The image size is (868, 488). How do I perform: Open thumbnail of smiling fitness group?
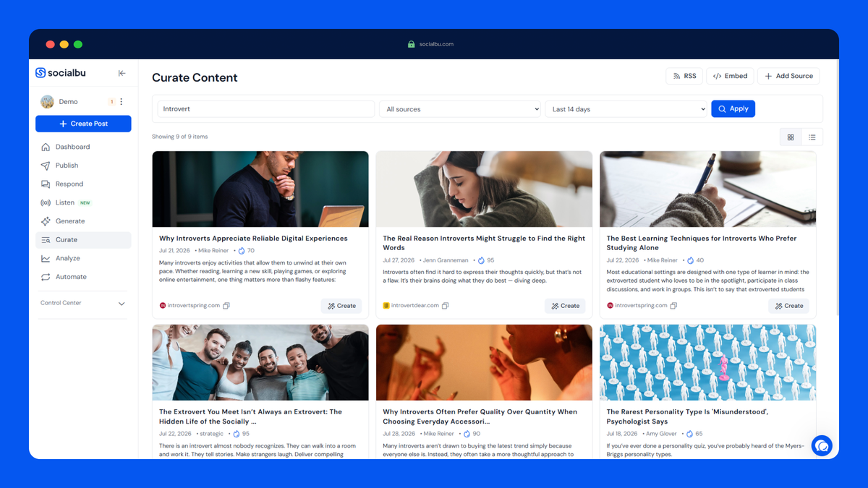260,362
